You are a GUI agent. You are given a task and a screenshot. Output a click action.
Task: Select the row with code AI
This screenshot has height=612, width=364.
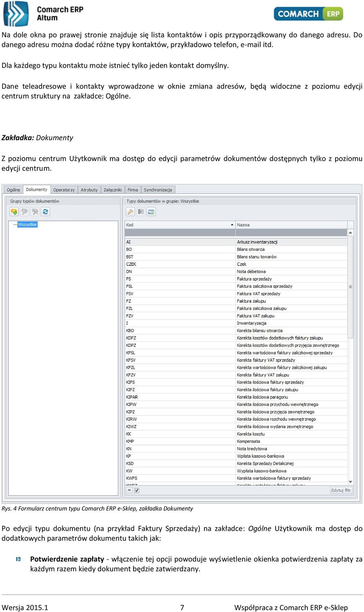point(236,242)
